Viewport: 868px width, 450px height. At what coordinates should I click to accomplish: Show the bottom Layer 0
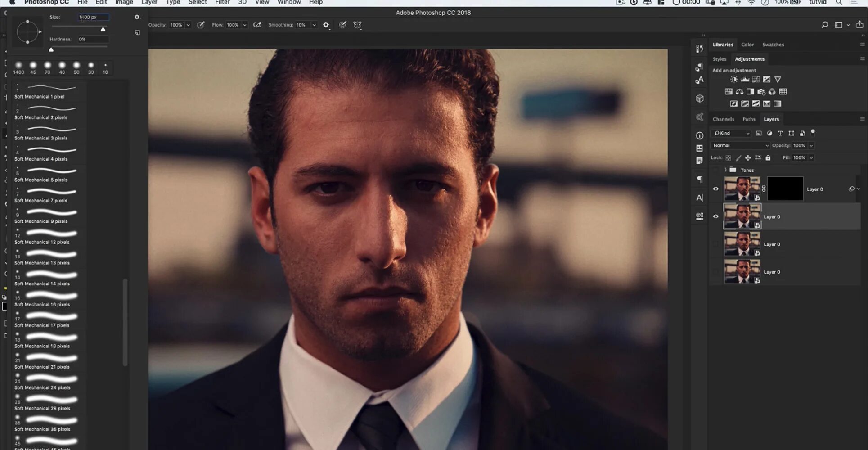point(715,272)
